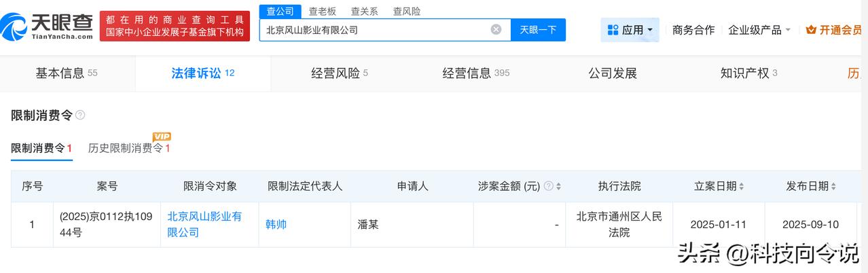
Task: Click the 应用 grid icon
Action: coord(613,30)
